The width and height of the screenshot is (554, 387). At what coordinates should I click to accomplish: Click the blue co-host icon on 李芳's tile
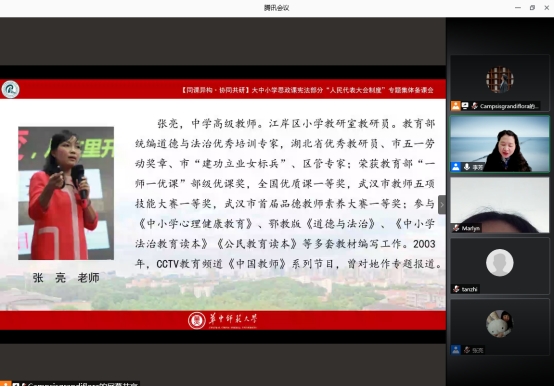pos(456,167)
